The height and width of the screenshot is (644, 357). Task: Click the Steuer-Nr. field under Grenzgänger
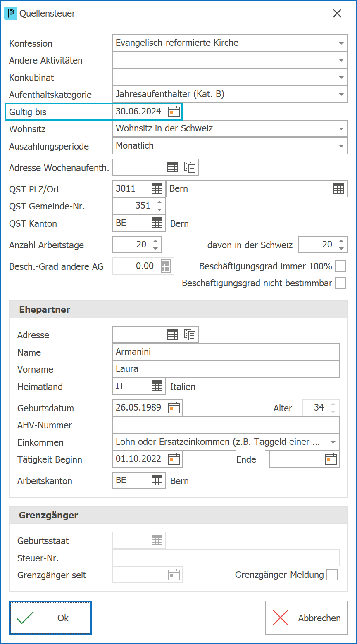tap(226, 557)
